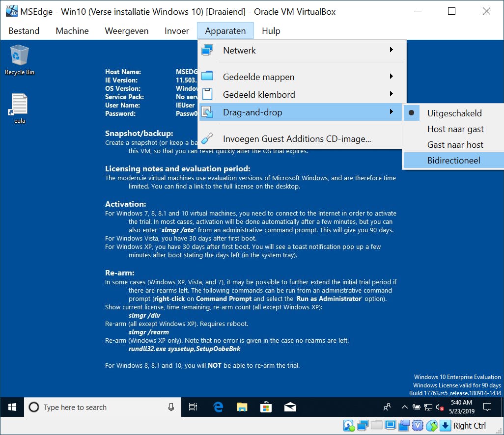Open the Invoer menu
Viewport: 504px width, 435px height.
coord(176,31)
